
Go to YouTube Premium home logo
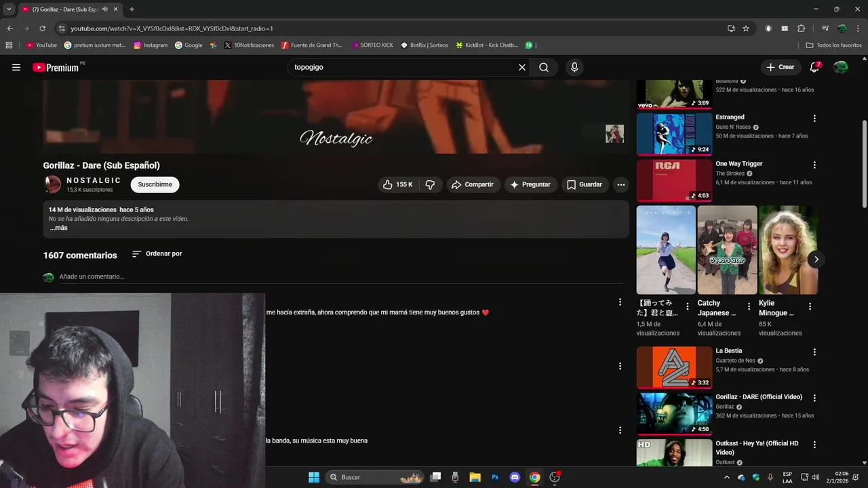[x=56, y=67]
